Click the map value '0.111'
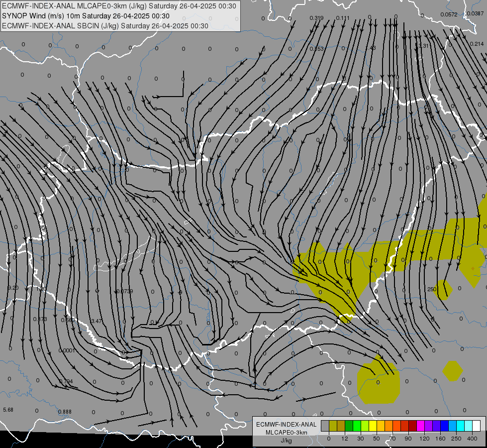 point(343,18)
